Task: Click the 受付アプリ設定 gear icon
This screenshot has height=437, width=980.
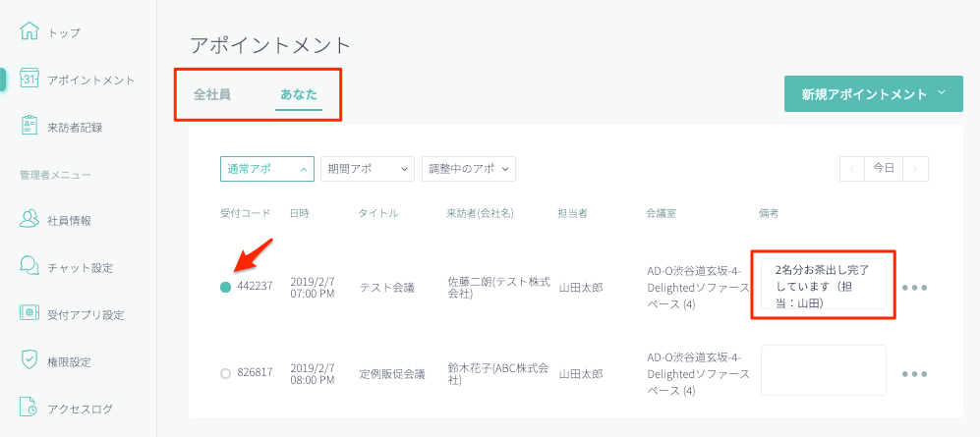Action: coord(29,314)
